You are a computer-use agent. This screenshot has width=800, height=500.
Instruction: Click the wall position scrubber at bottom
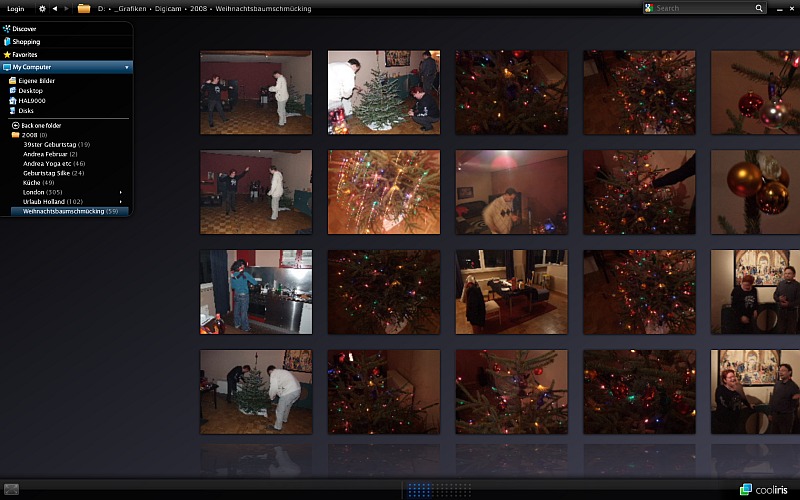(x=433, y=489)
